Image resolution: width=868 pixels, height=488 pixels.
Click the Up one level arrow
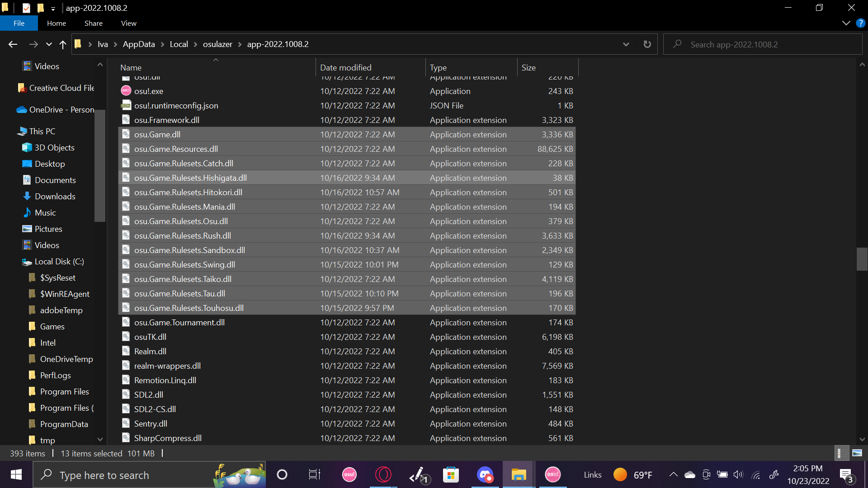pyautogui.click(x=63, y=44)
